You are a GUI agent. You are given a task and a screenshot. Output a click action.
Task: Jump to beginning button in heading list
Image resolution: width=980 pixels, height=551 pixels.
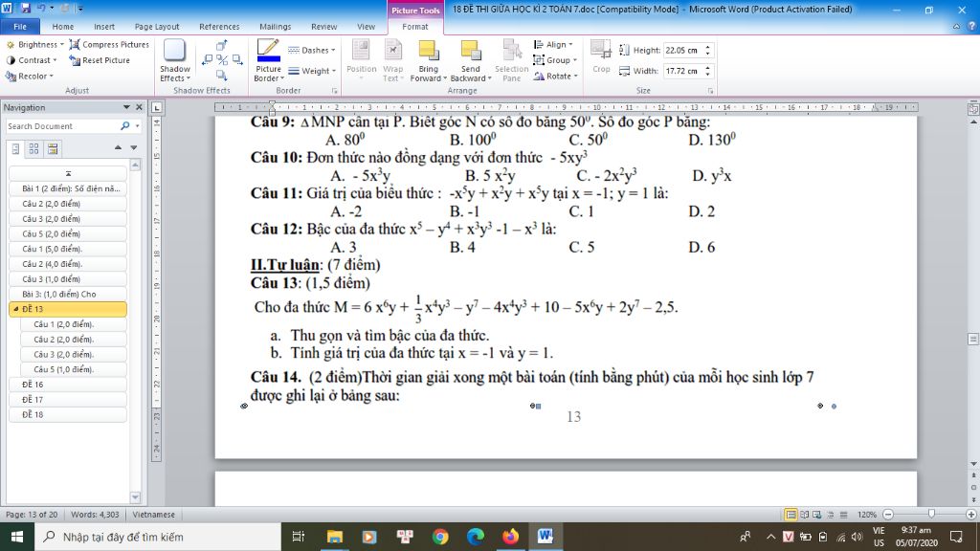pyautogui.click(x=68, y=173)
